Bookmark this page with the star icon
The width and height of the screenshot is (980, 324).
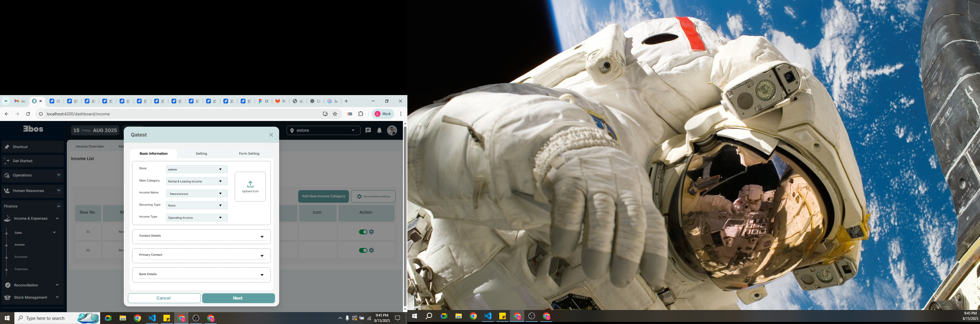[335, 114]
